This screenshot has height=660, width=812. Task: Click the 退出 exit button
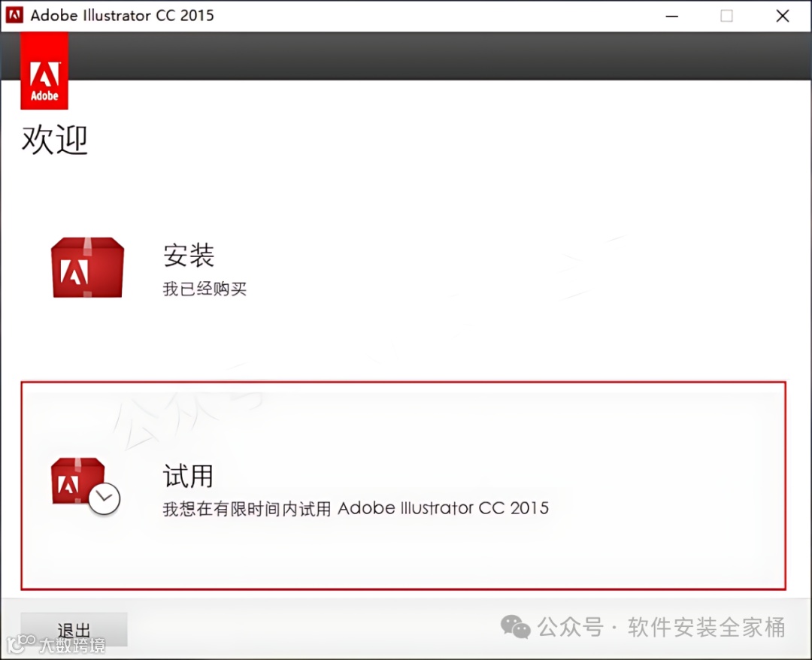pos(74,629)
